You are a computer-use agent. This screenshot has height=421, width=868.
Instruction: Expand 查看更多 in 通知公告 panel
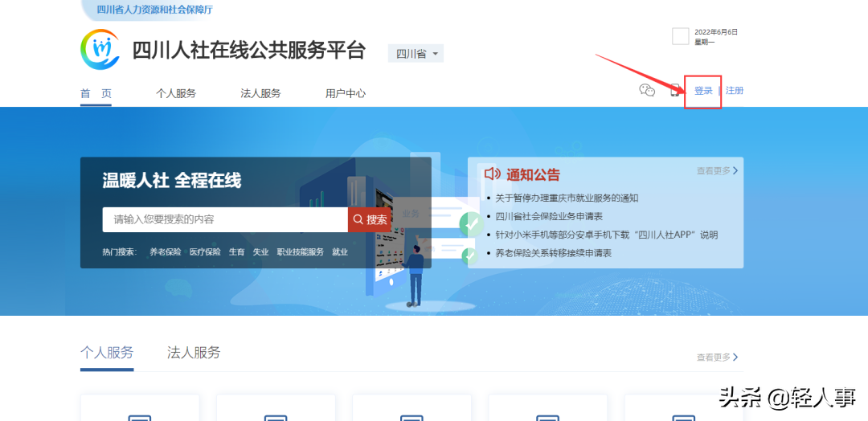click(x=718, y=171)
